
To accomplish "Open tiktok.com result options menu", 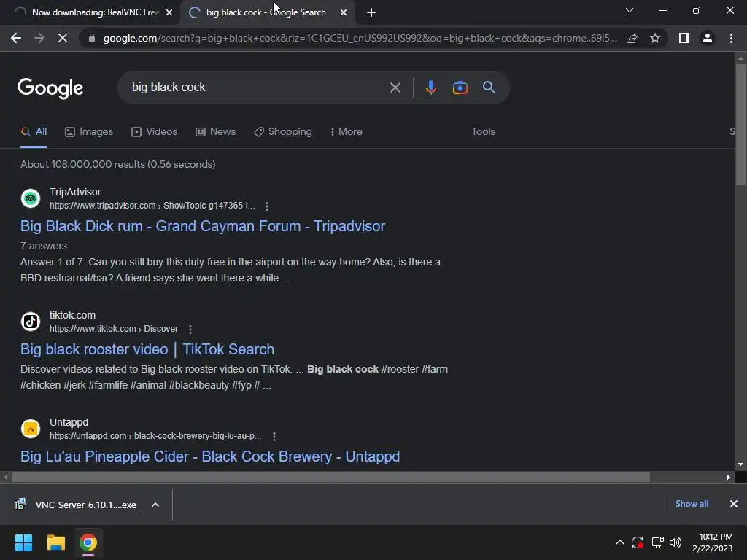I will coord(190,330).
